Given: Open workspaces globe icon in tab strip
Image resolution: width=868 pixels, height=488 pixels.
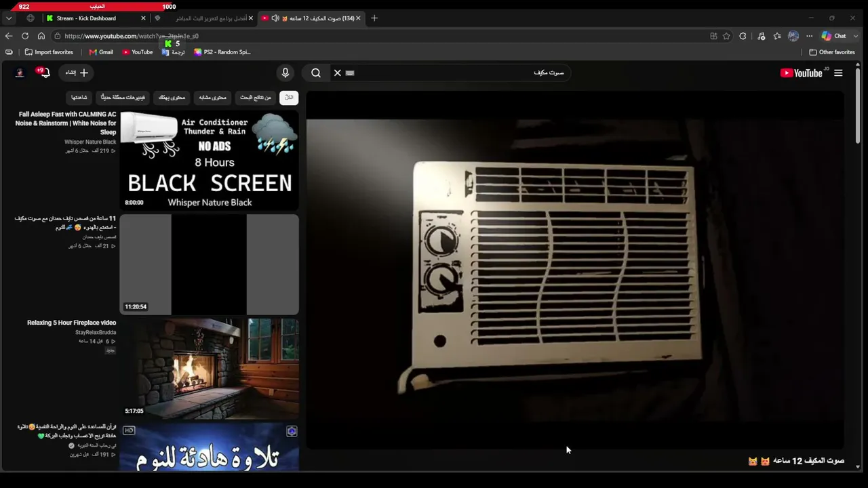Looking at the screenshot, I should [31, 18].
